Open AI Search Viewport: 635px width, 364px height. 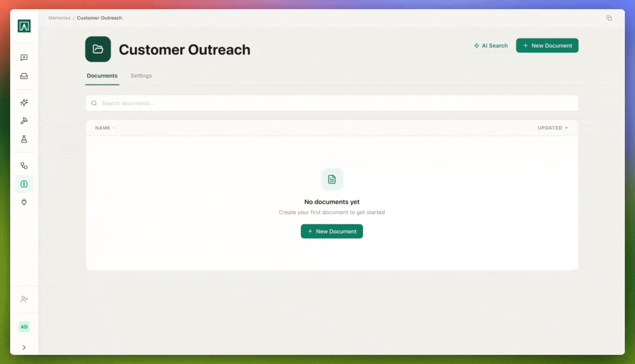(x=491, y=46)
